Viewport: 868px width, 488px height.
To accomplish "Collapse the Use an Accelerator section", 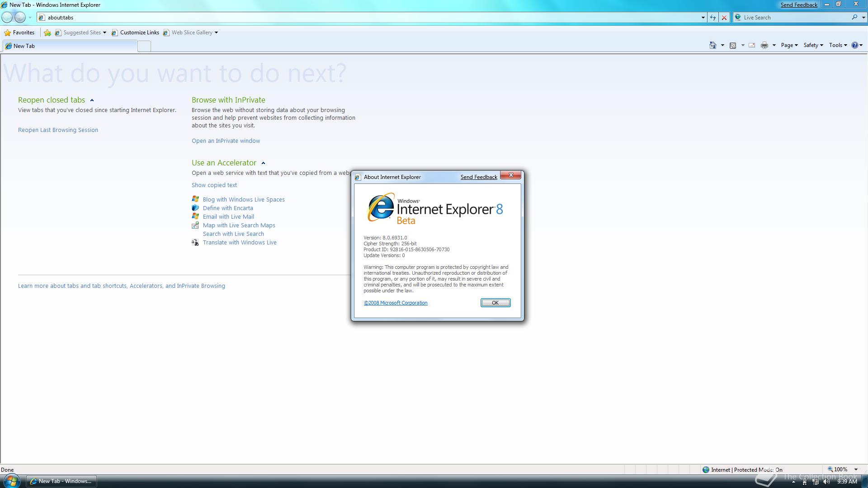I will tap(263, 163).
